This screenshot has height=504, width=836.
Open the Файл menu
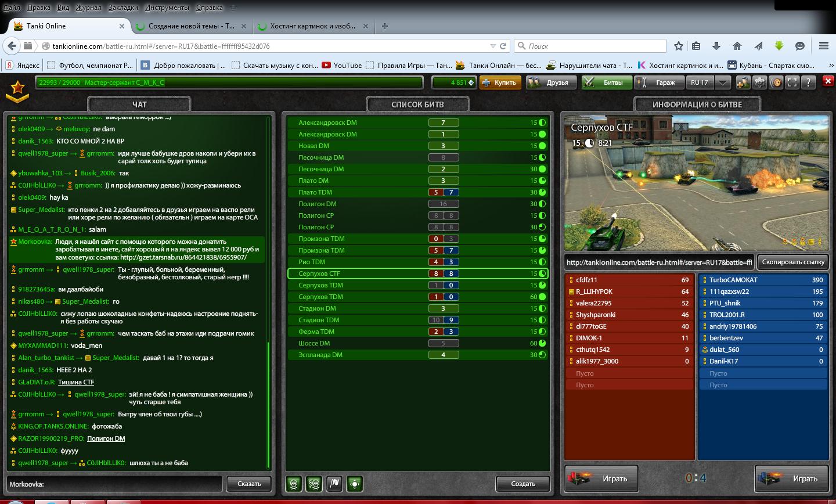(x=12, y=8)
